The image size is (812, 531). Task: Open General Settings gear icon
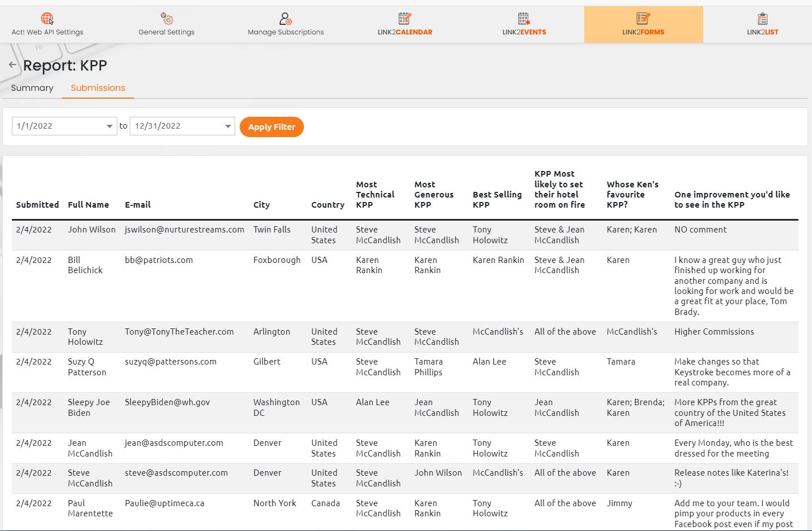[x=167, y=19]
